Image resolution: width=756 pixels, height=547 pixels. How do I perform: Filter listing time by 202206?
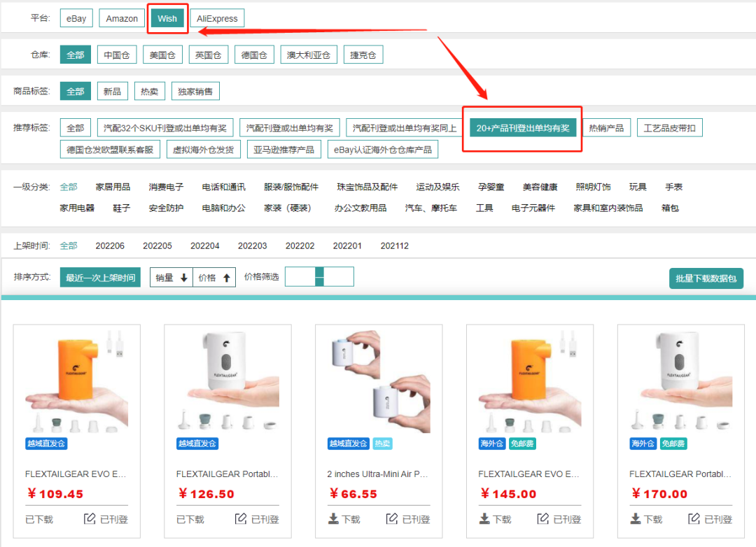(110, 246)
